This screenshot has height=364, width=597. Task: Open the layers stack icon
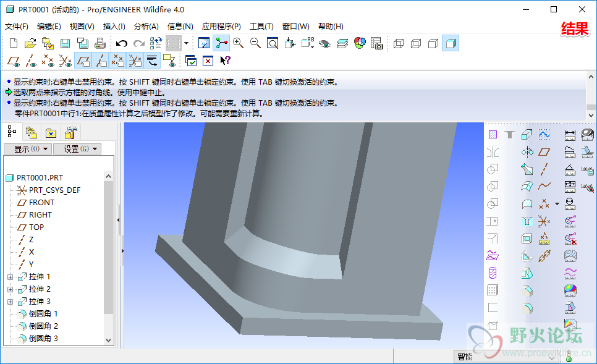pos(342,43)
